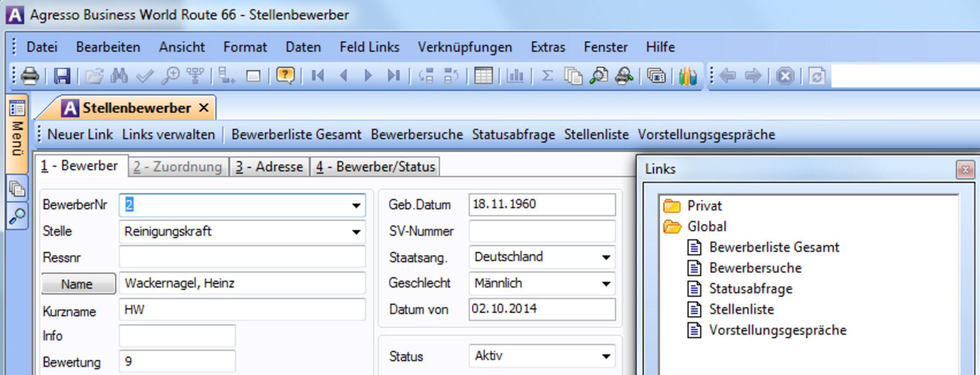This screenshot has height=375, width=980.
Task: Open the Datei menu
Action: [42, 47]
